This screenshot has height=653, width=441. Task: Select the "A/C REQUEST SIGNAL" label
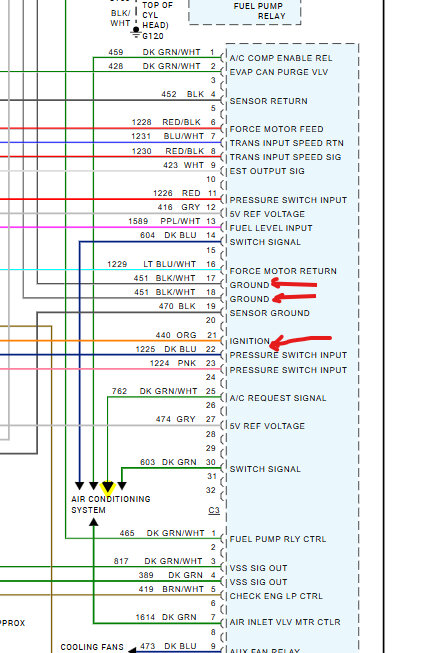coord(278,398)
